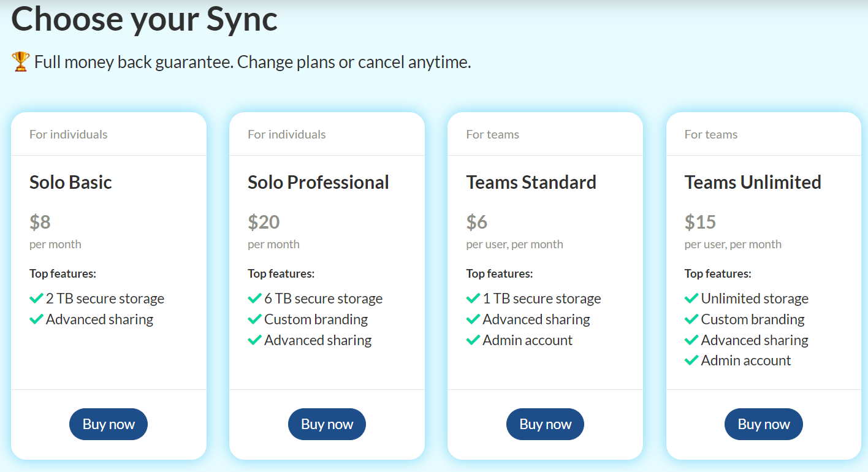Screen dimensions: 868x472
Task: Click Top features label in Teams Unlimited
Action: click(x=718, y=273)
